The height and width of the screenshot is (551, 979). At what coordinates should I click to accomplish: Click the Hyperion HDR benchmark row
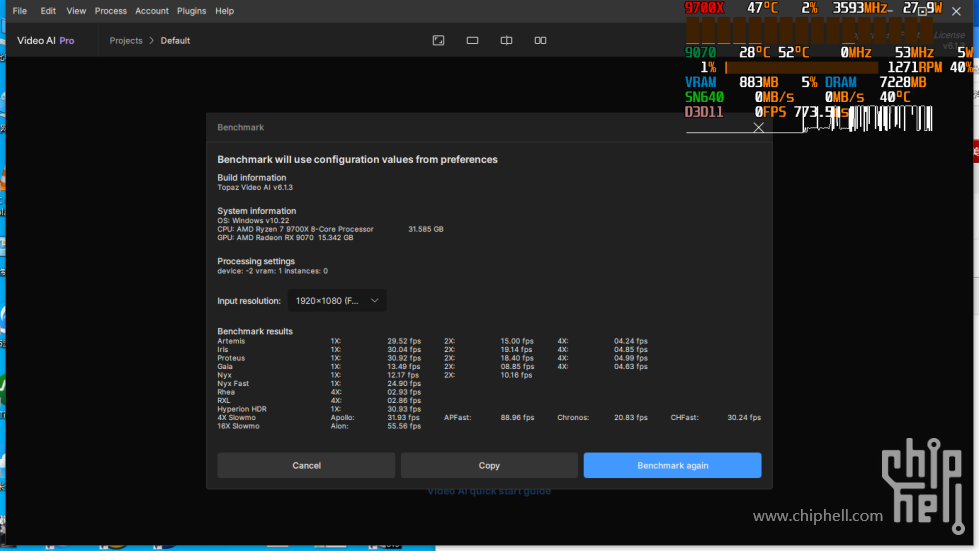coord(319,409)
